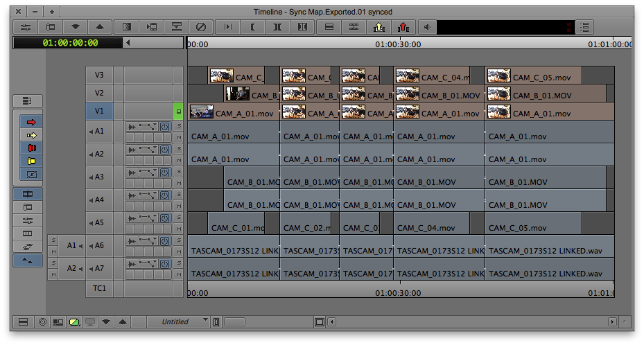This screenshot has height=345, width=644.
Task: Open the hamburger fast menu at toolbar right
Action: (x=584, y=28)
